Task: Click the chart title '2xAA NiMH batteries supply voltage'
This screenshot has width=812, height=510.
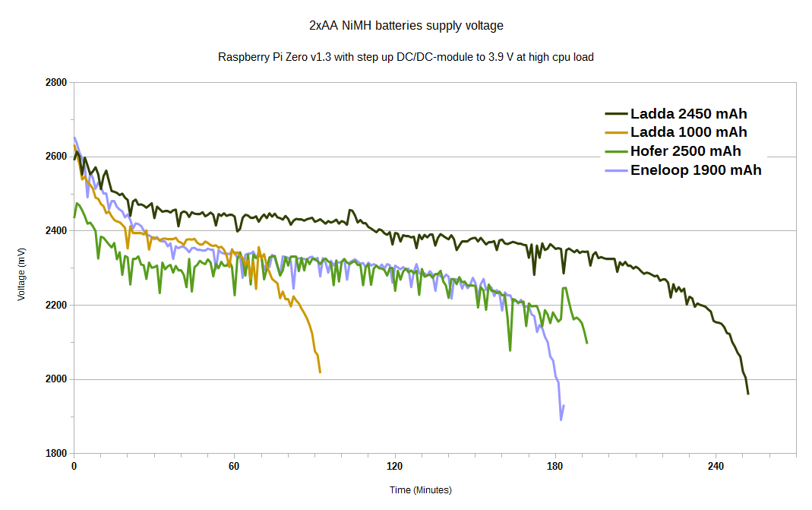Action: point(406,25)
